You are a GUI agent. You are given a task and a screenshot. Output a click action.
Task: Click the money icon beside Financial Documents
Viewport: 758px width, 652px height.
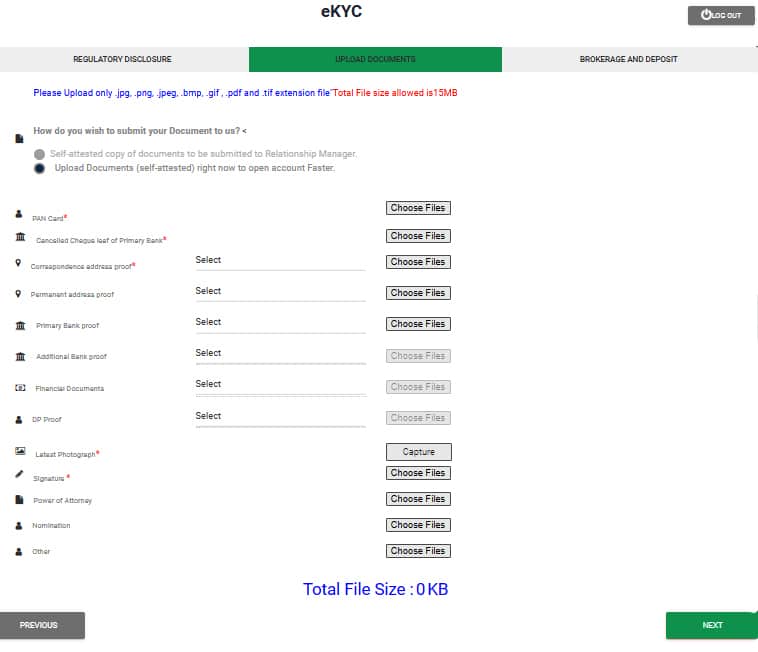pyautogui.click(x=20, y=388)
